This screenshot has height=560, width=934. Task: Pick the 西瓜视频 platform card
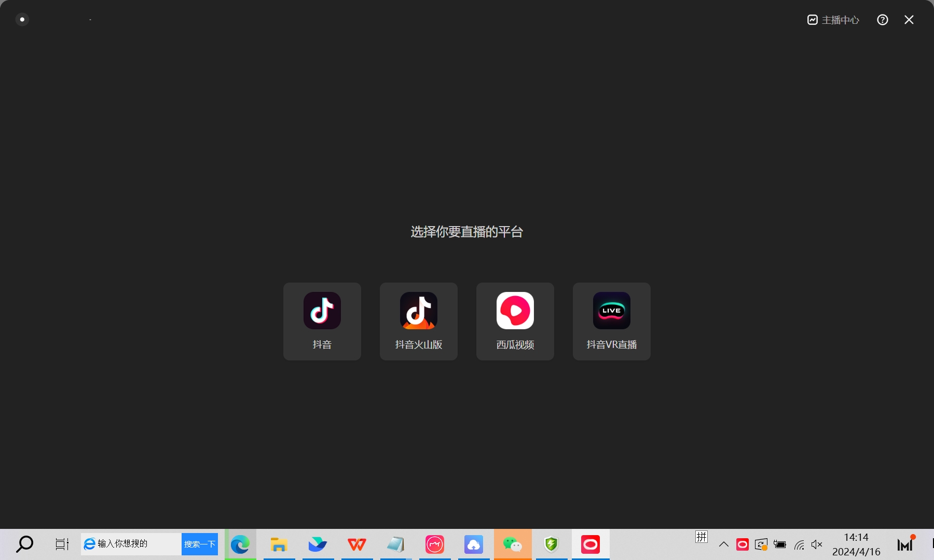click(x=515, y=321)
